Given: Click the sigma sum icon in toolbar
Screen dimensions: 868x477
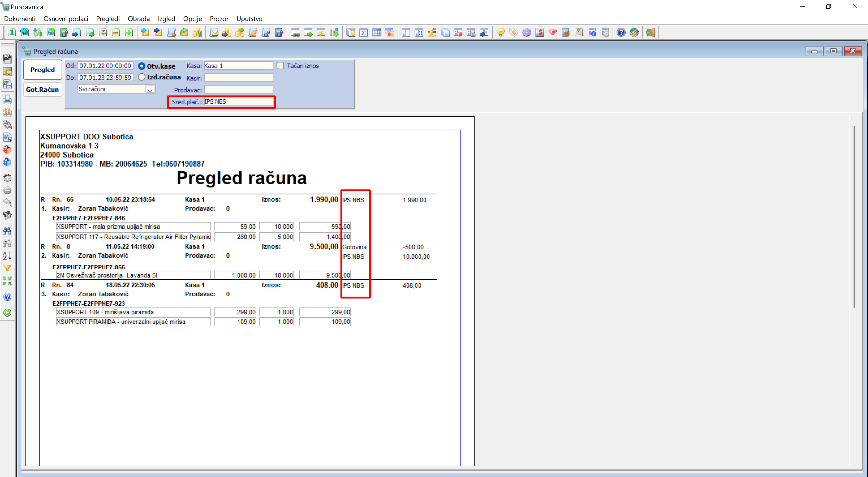Looking at the screenshot, I should (x=364, y=32).
